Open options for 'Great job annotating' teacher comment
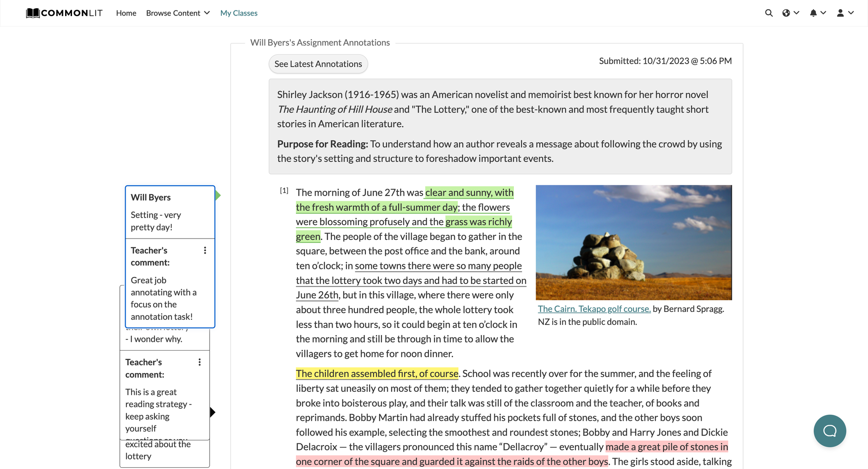This screenshot has width=868, height=469. pos(205,250)
